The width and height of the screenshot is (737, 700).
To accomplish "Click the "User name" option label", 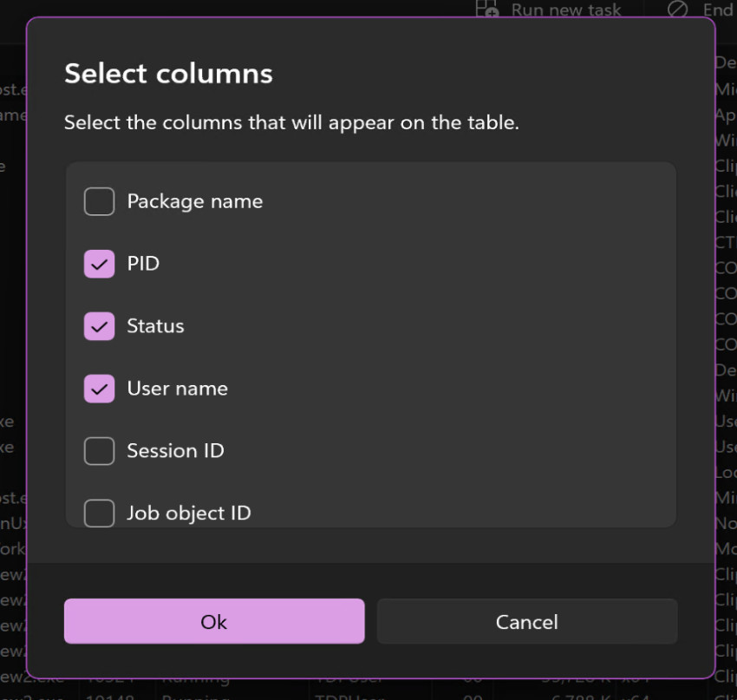I will click(x=177, y=389).
